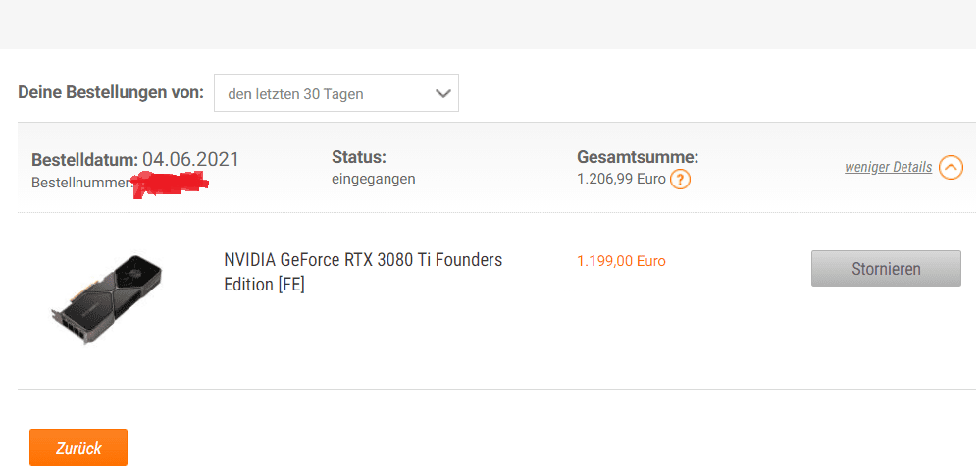Click the "Gesamtsumme:" heading
This screenshot has width=980, height=475.
(638, 157)
